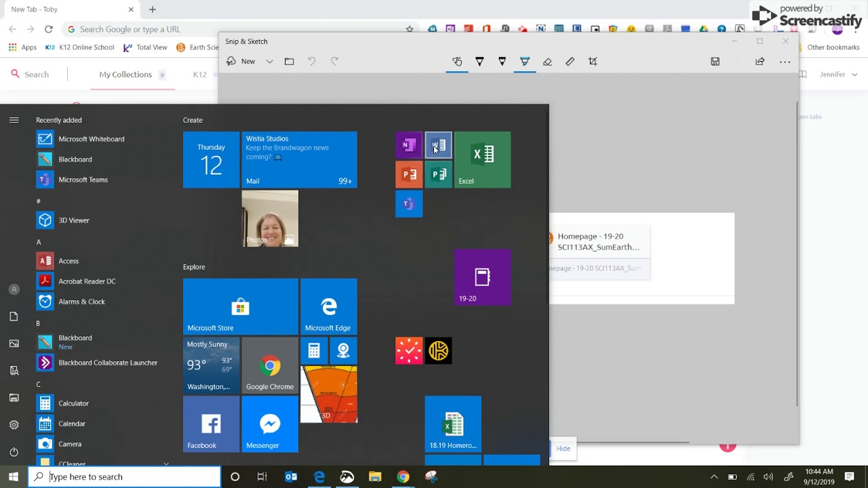Open the Photos tile
This screenshot has height=488, width=868.
tap(270, 218)
